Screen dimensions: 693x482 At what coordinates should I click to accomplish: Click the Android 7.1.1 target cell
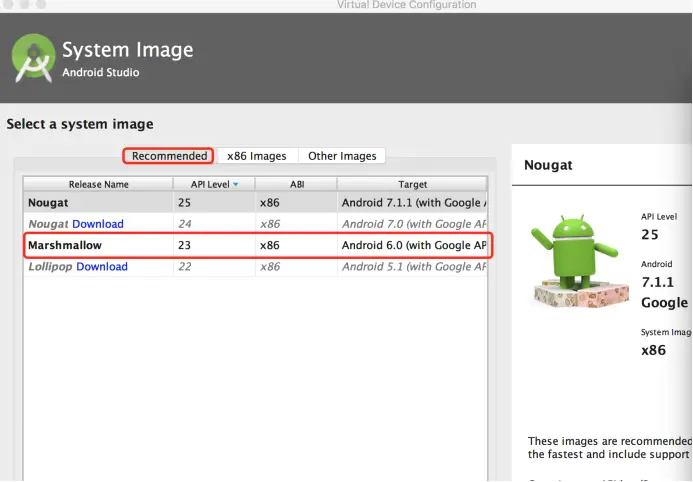pos(412,202)
